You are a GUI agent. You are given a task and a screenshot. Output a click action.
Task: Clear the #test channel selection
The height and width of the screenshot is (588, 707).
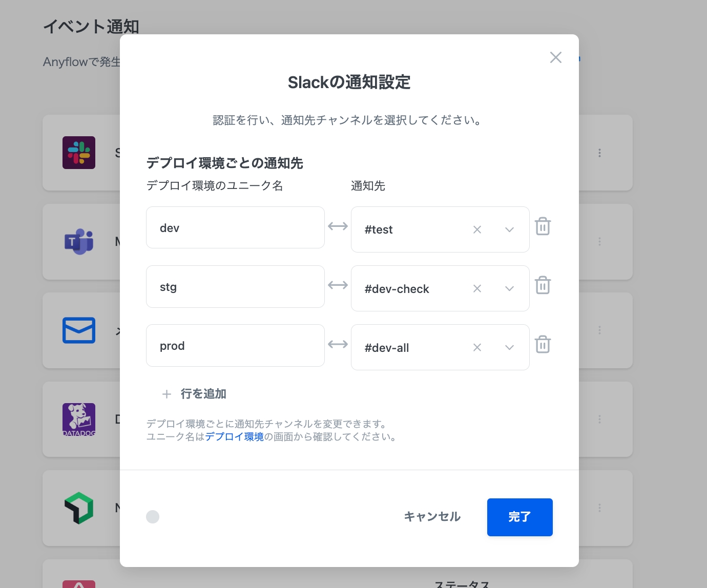tap(477, 229)
